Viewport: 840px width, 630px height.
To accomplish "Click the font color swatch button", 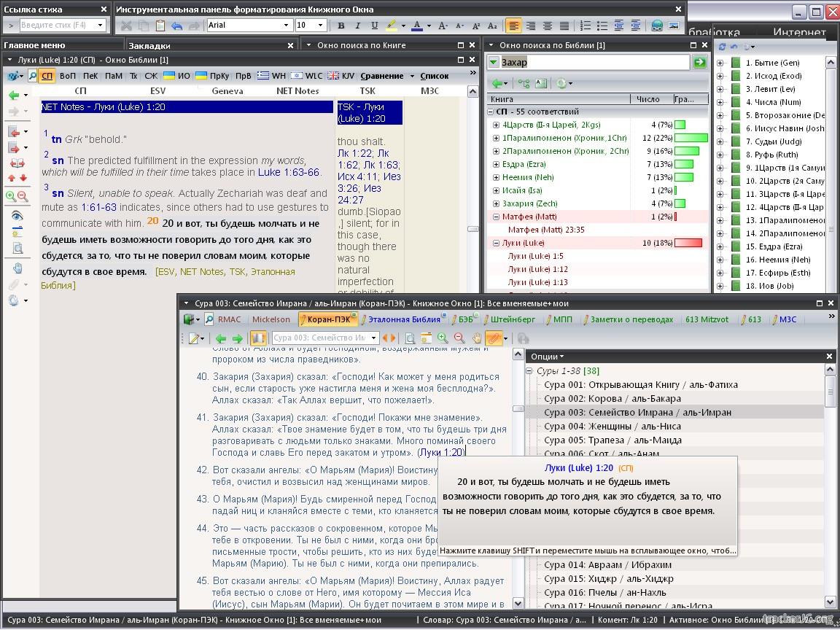I will point(417,26).
